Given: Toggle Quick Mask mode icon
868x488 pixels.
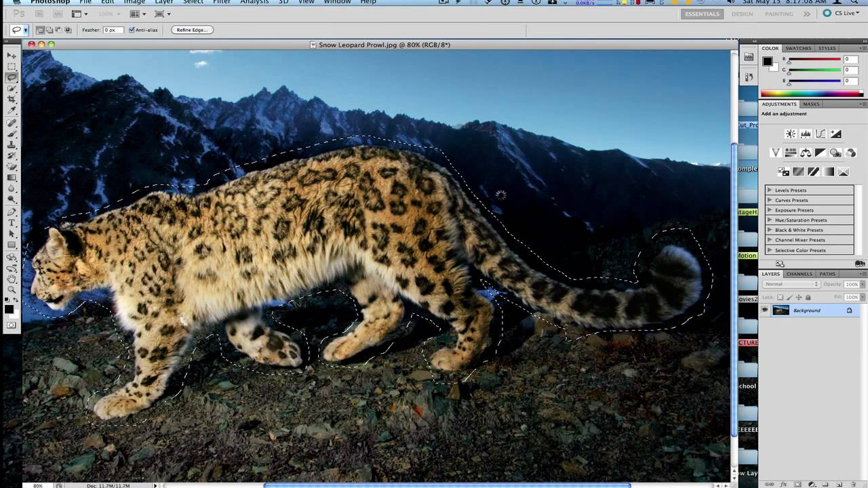Looking at the screenshot, I should pos(12,325).
